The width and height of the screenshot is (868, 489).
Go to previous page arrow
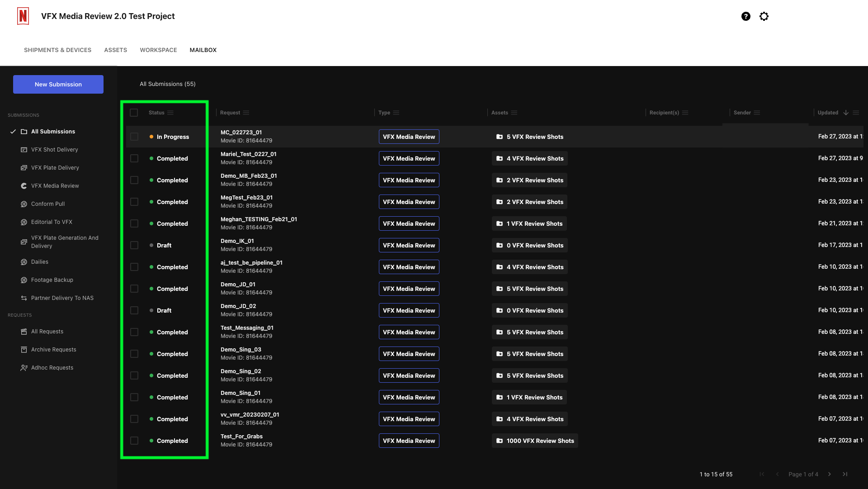[778, 474]
